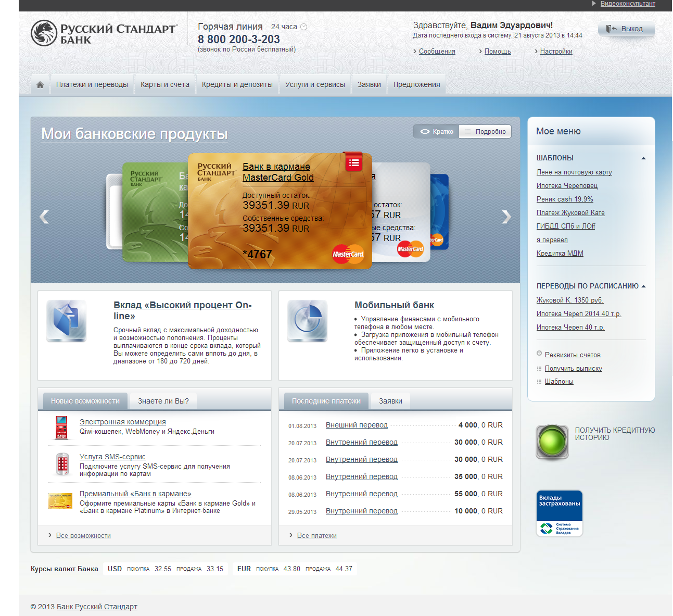Open template ГИБДД СПб и ЛОф

566,227
